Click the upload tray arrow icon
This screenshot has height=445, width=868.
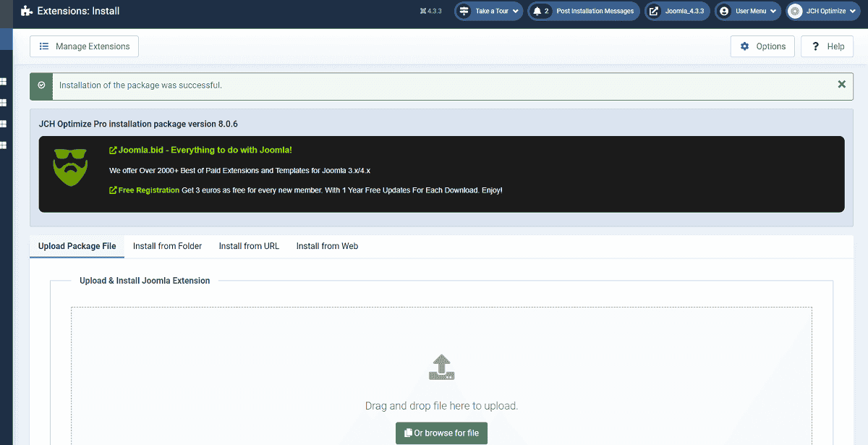coord(441,368)
